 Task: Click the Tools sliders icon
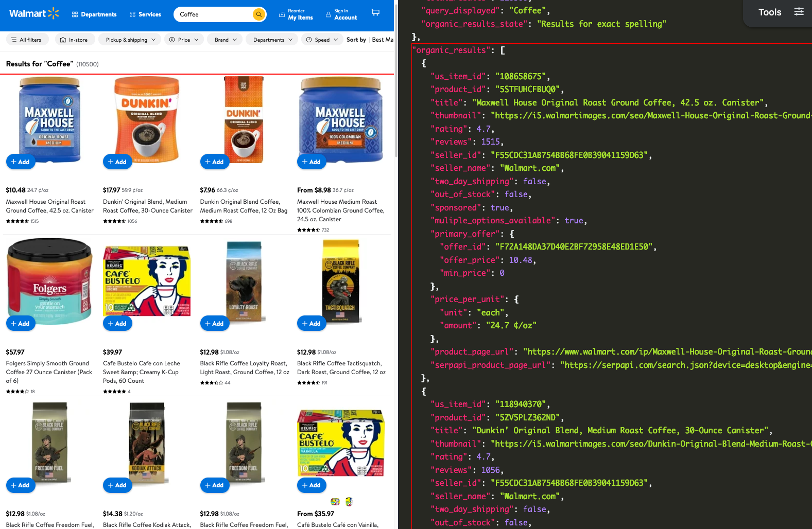[799, 11]
